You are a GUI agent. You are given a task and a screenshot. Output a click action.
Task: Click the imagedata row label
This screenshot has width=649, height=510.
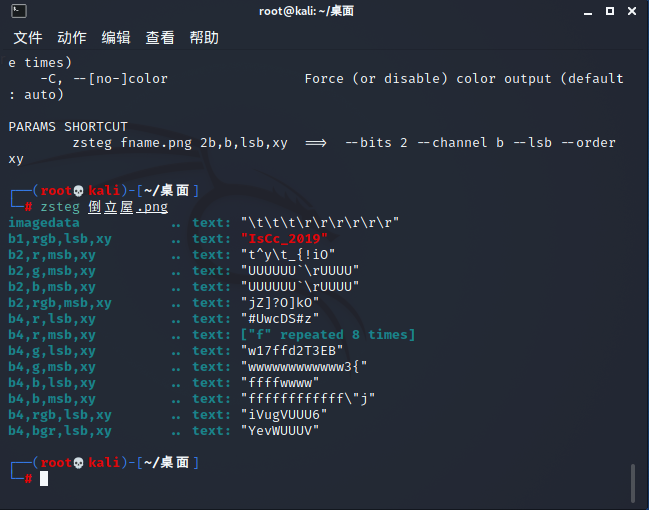coord(44,223)
